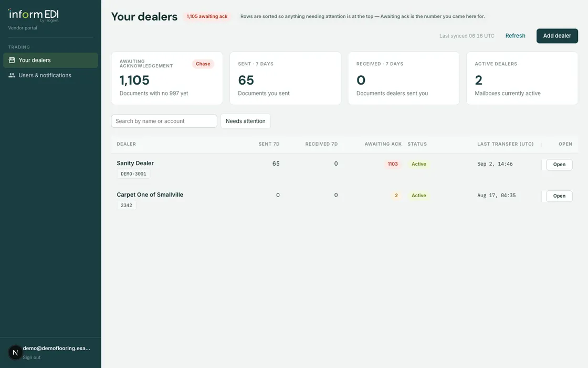Click the Mailboxes currently active caption
This screenshot has width=588, height=368.
pyautogui.click(x=507, y=93)
